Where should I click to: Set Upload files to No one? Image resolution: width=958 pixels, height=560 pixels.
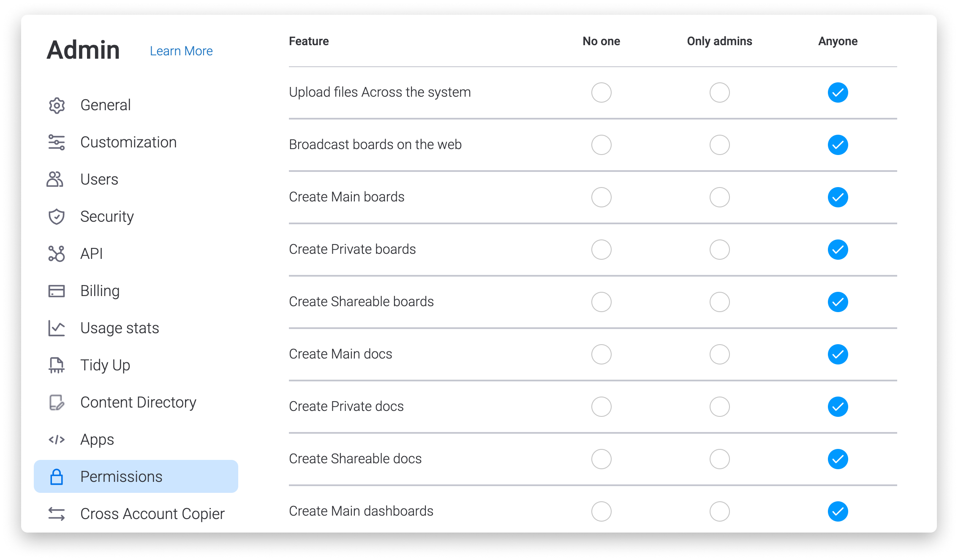click(601, 92)
